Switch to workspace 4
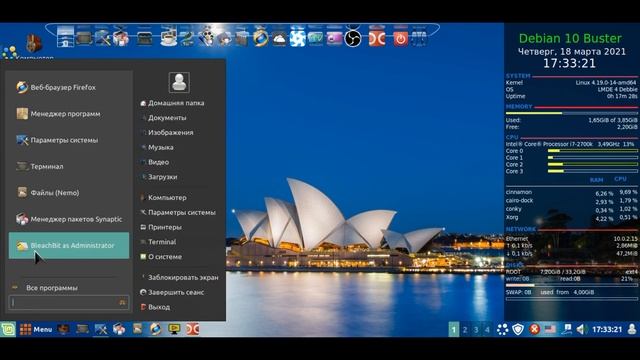The image size is (640, 360). coord(487,329)
